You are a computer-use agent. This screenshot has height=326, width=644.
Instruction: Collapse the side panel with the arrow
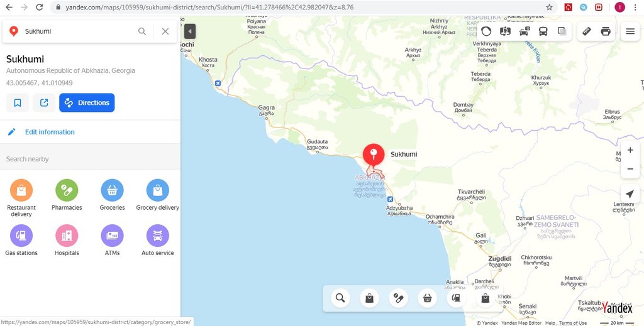[190, 31]
